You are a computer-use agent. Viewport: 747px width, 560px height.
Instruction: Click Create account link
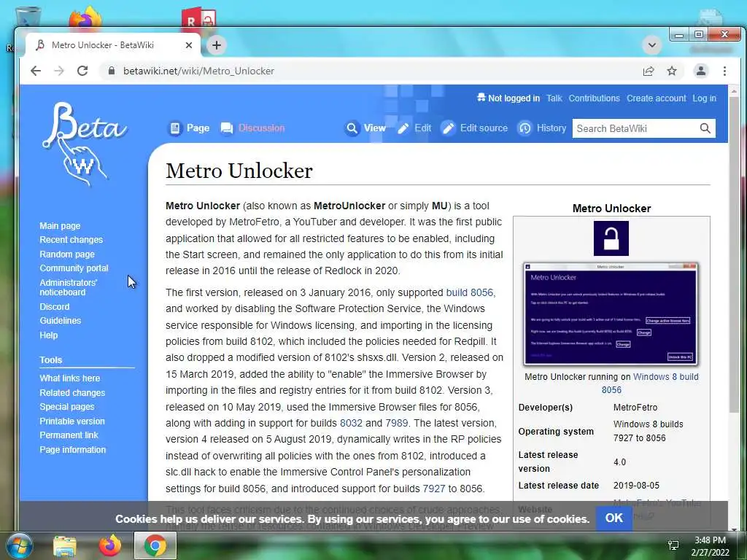point(656,98)
